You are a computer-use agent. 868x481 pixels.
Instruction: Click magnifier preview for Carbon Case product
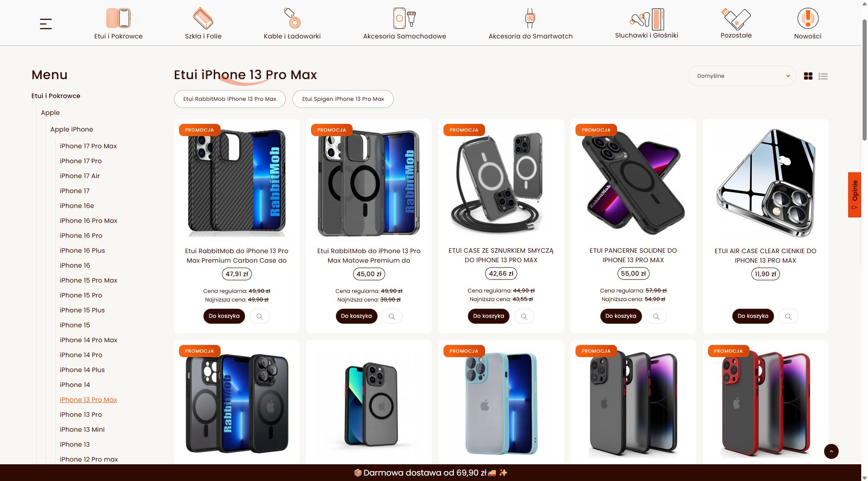click(259, 316)
